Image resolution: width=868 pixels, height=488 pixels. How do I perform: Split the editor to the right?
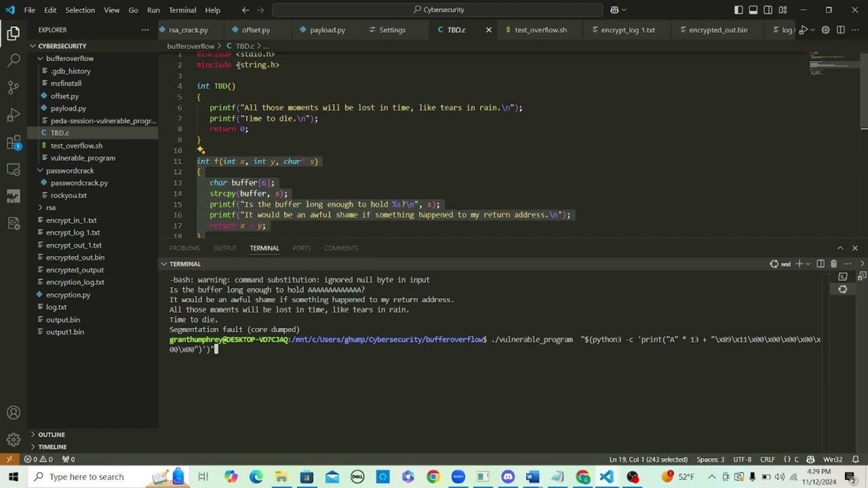click(841, 30)
